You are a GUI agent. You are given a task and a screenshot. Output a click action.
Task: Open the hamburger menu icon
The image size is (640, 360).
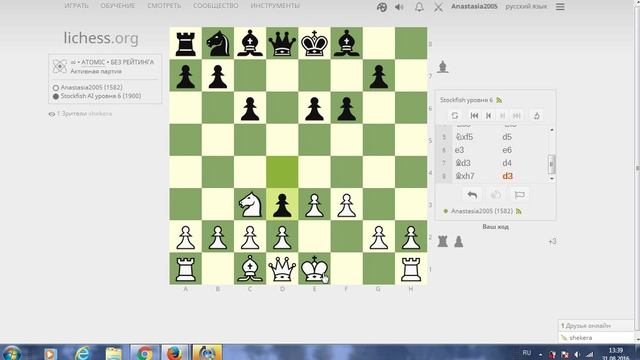tap(560, 7)
